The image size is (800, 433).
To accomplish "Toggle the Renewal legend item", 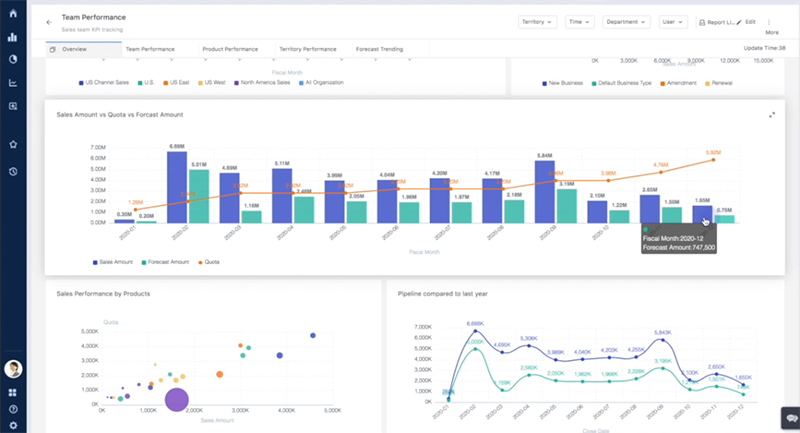I will pyautogui.click(x=718, y=83).
